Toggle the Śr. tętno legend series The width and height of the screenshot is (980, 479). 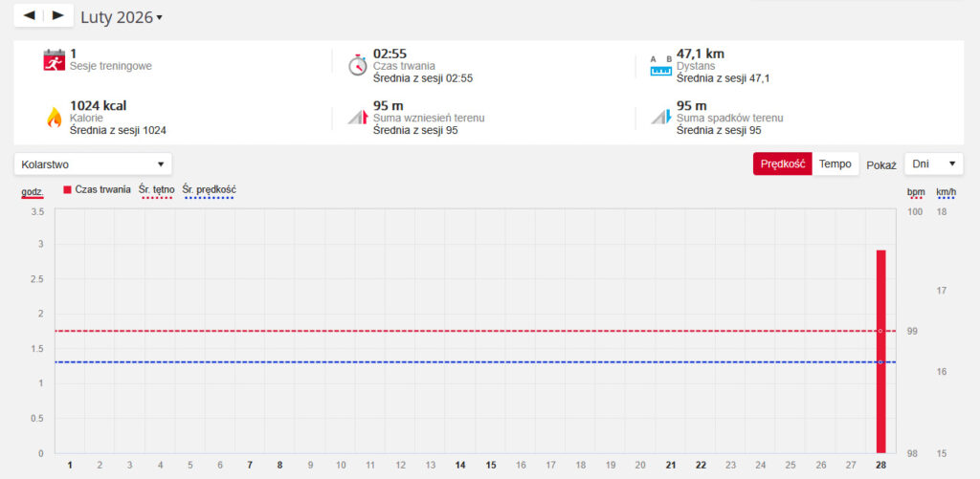pyautogui.click(x=157, y=189)
